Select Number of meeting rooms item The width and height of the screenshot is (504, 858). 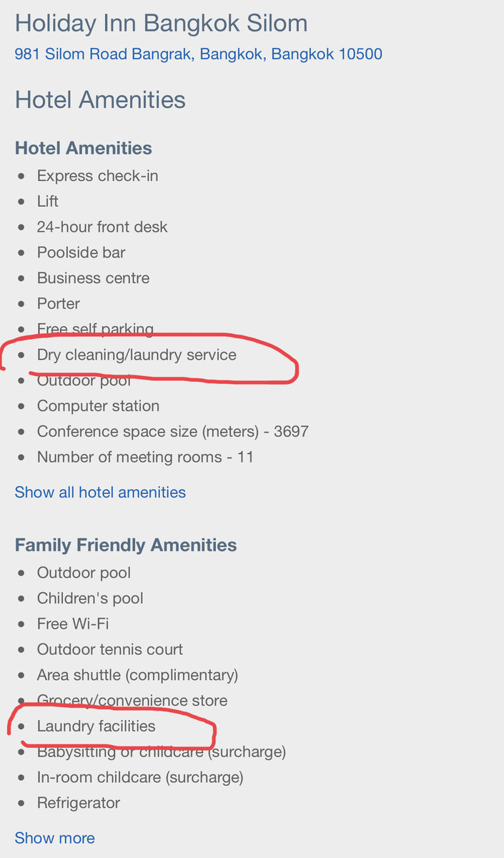(145, 457)
